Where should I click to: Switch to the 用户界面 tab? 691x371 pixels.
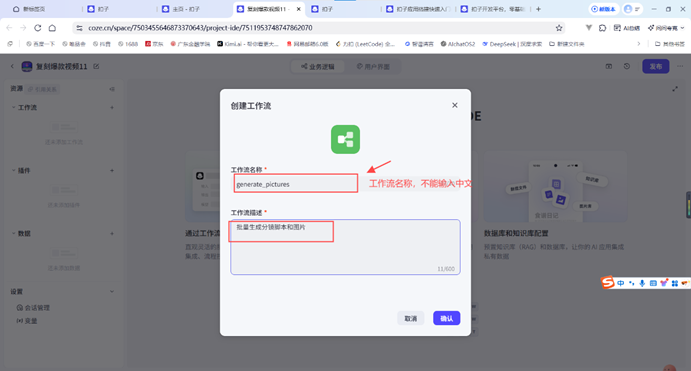(x=373, y=67)
